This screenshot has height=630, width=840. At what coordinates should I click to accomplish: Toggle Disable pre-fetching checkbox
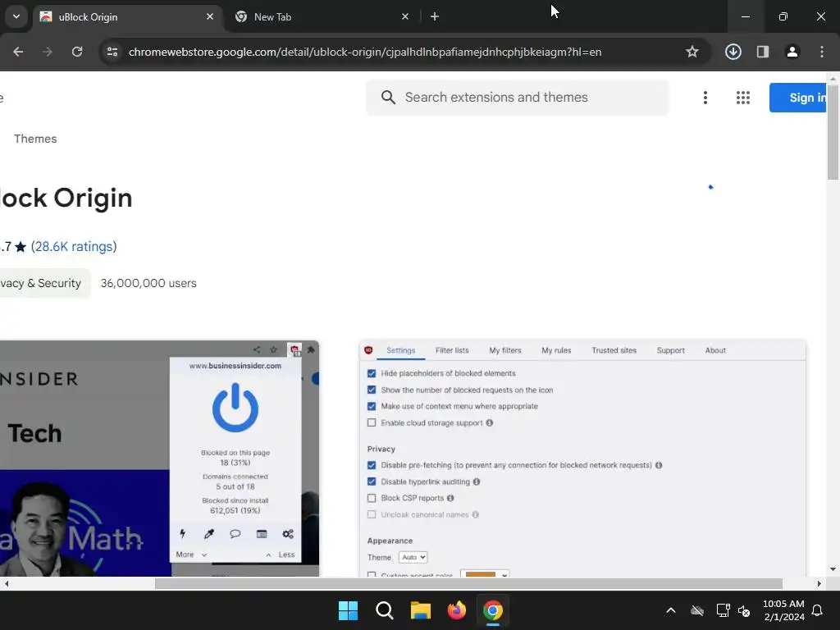click(x=372, y=465)
